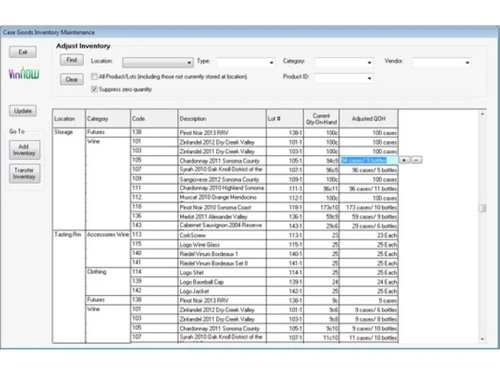Click the 59 cases/ 9 bottles cell
Screen dimensions: 500x375
coord(369,217)
